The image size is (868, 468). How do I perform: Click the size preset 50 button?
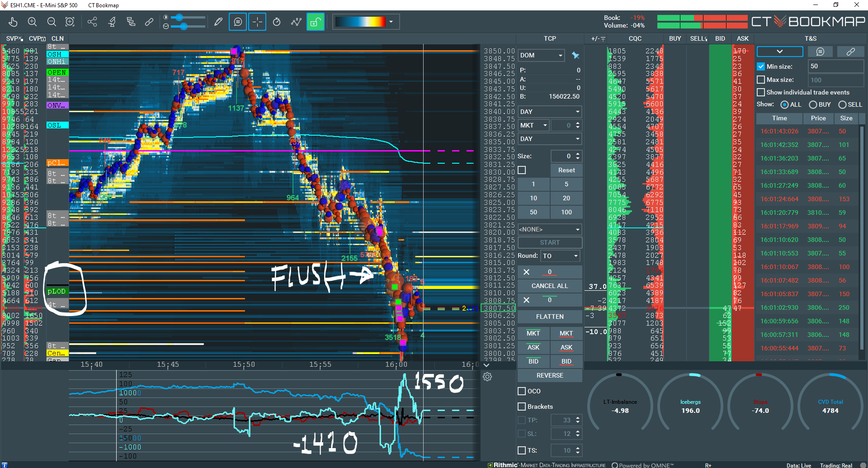[533, 212]
